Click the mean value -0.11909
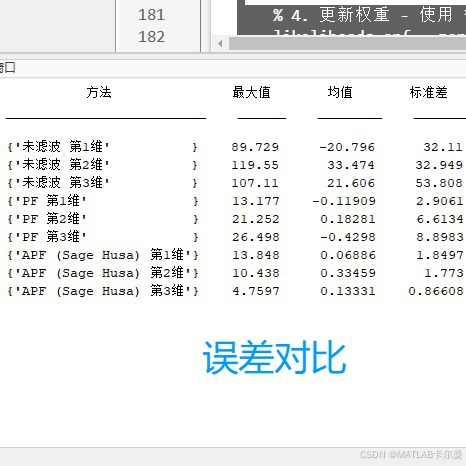466x466 pixels. point(344,201)
